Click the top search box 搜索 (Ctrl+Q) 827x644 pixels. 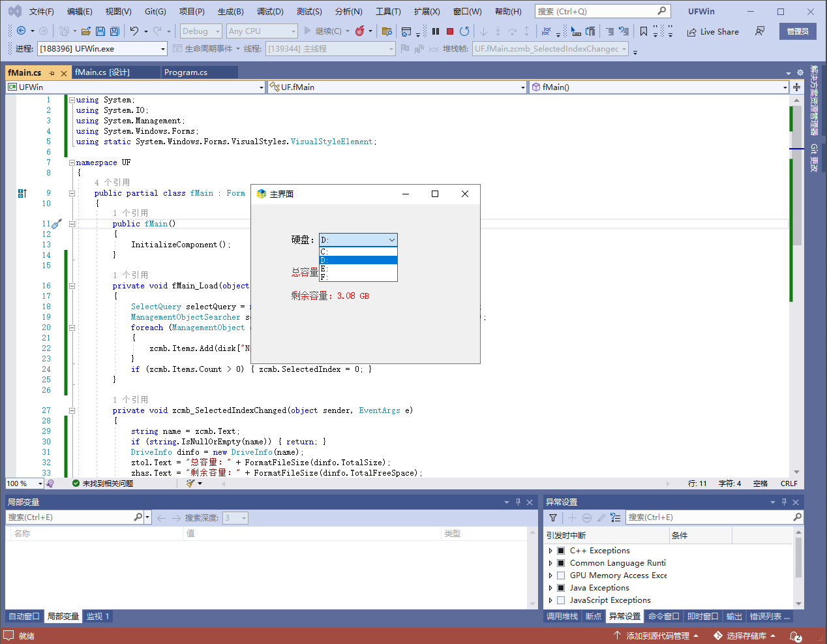(603, 11)
